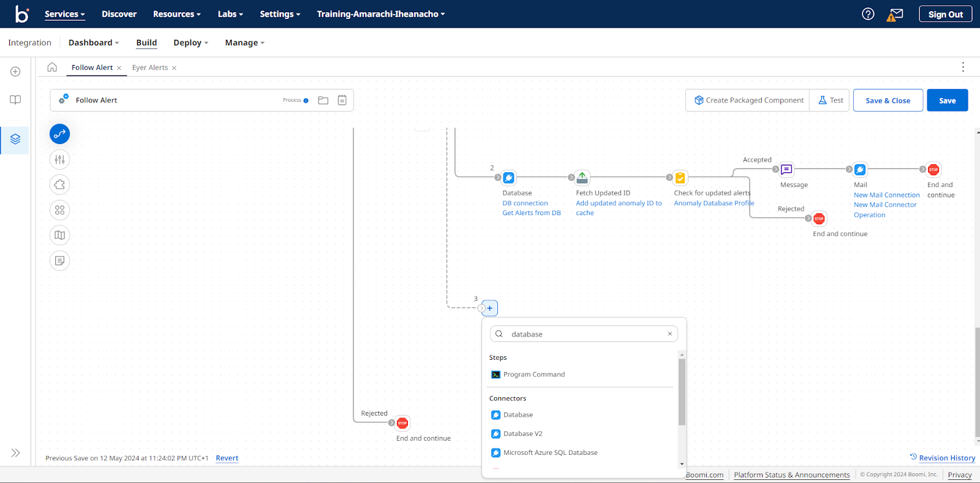Open the puzzle piece extensions icon

(59, 184)
